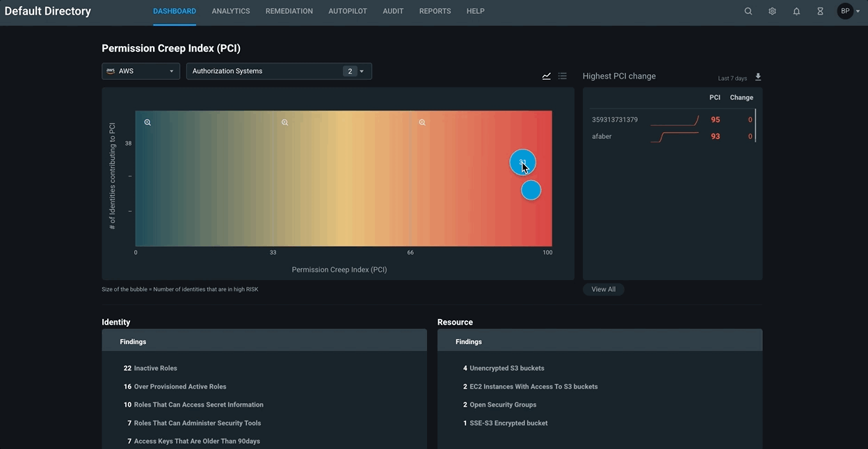Click the View All button
This screenshot has width=868, height=449.
coord(603,289)
